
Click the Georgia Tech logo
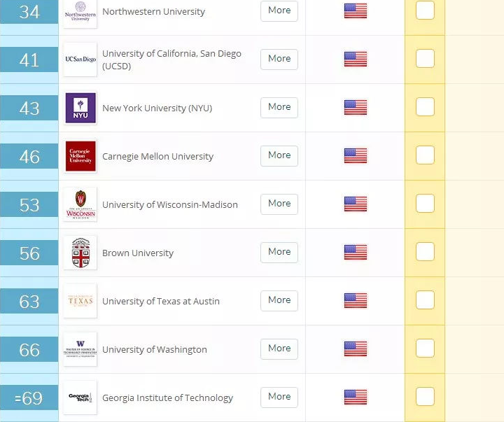[80, 398]
